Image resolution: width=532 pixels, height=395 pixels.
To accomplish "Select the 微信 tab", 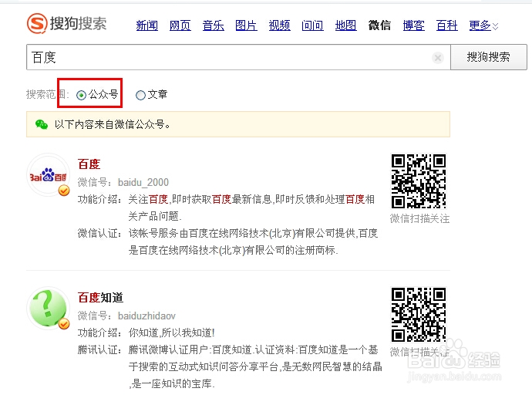I will pyautogui.click(x=379, y=25).
